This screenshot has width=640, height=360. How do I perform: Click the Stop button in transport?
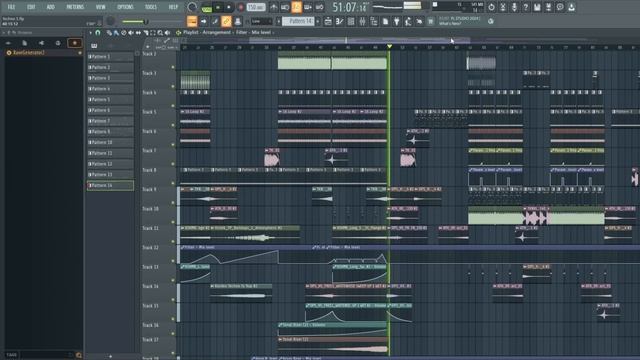229,7
